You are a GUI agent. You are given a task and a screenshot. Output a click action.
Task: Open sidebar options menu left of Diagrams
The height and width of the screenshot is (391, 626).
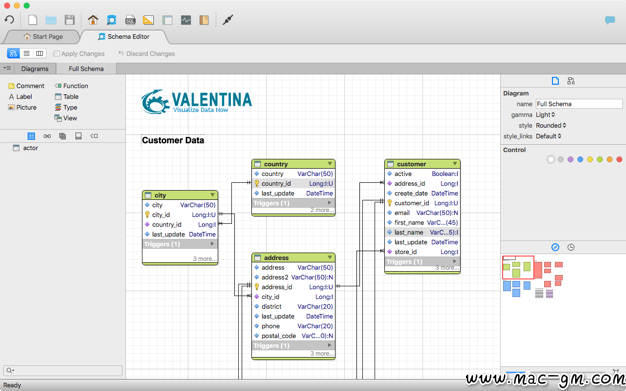click(7, 68)
